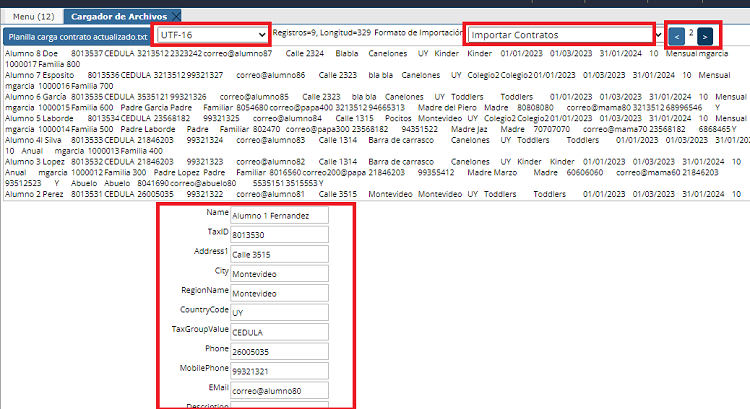Click the Address1 field showing Calle 3515
The width and height of the screenshot is (750, 409).
tap(279, 254)
